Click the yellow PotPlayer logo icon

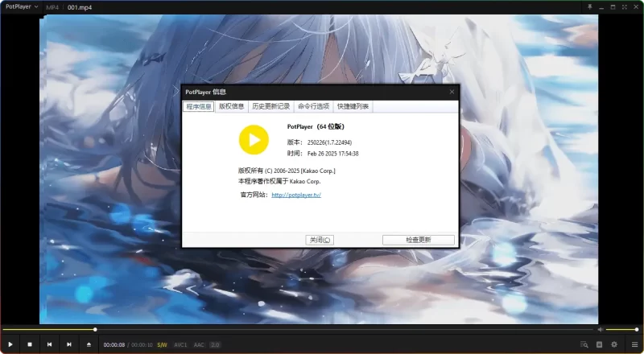pyautogui.click(x=254, y=140)
